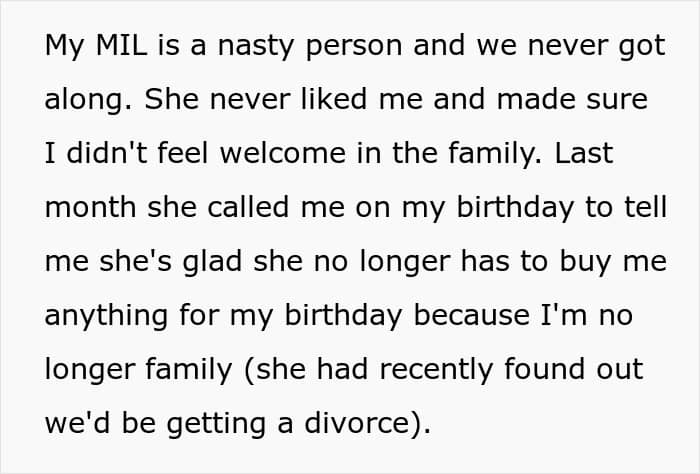Select the word "person"
700x474 pixels.
pyautogui.click(x=354, y=46)
